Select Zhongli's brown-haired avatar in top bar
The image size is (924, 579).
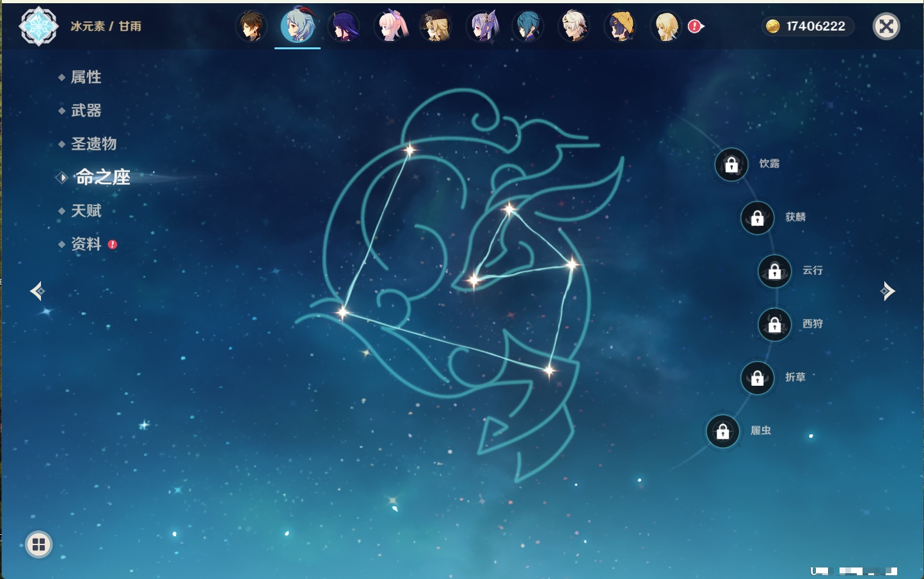251,27
